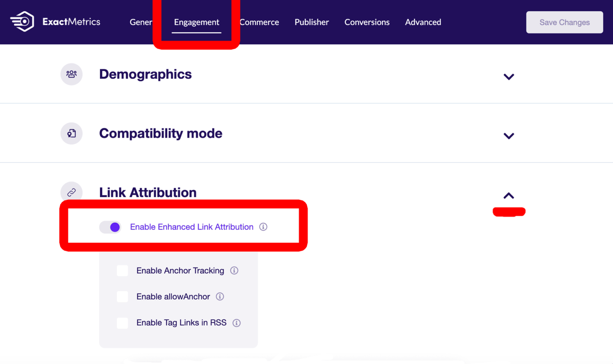Collapse the Link Attribution section
613x364 pixels.
tap(509, 196)
